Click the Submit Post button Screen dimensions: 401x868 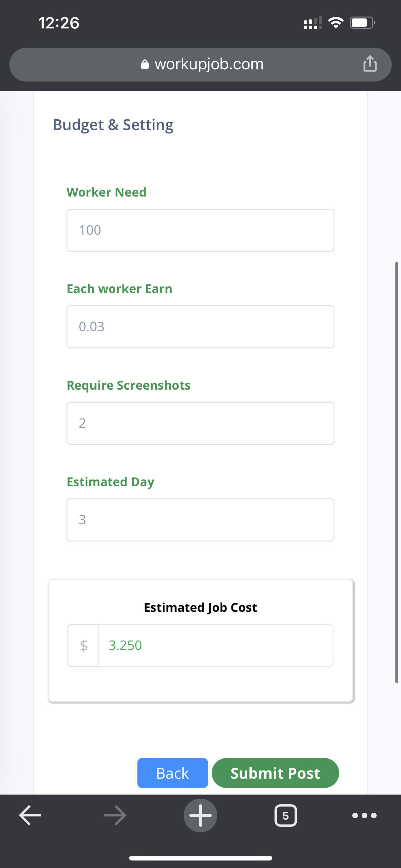point(275,773)
